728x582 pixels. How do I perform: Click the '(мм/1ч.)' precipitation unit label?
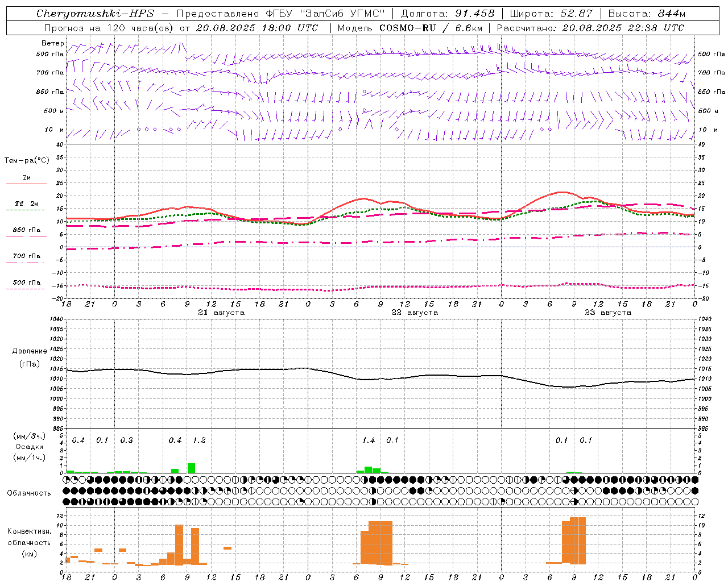[30, 458]
